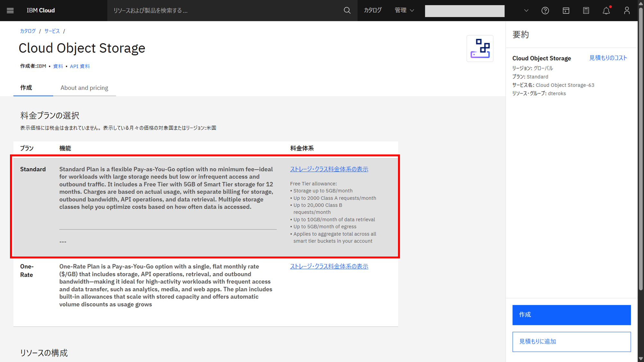
Task: Click the blue 作成 create button
Action: pos(571,315)
